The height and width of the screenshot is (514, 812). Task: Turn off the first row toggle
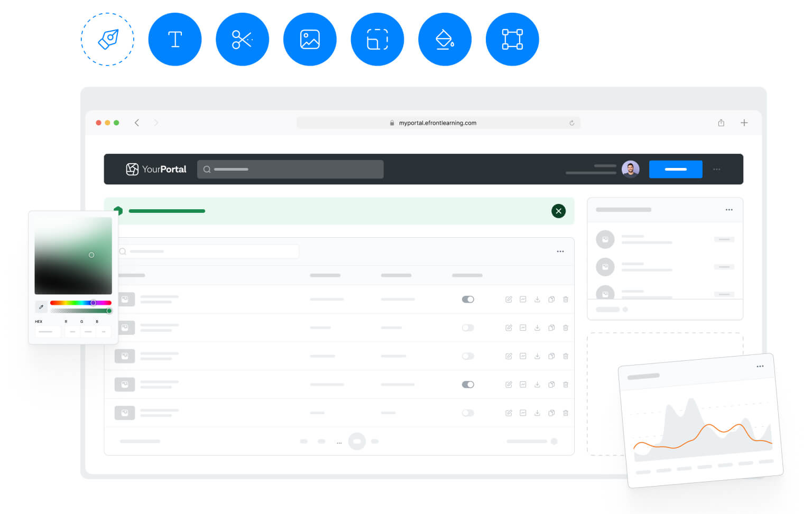tap(468, 300)
